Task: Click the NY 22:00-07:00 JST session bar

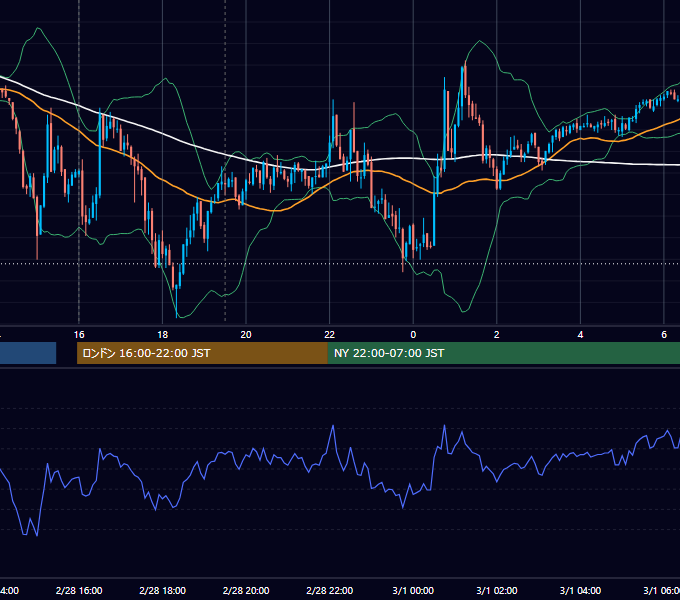Action: coord(504,353)
